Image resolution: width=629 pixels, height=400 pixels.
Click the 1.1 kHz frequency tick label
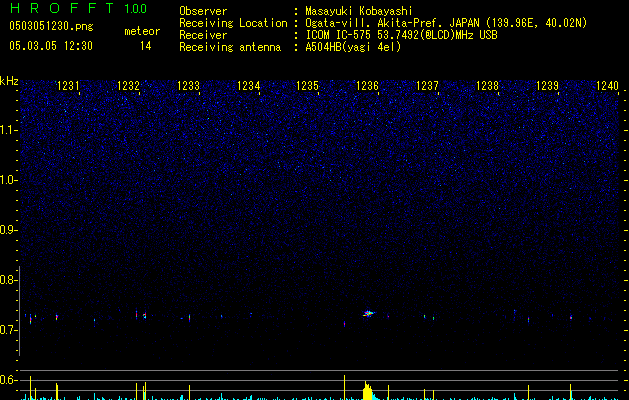(8, 130)
